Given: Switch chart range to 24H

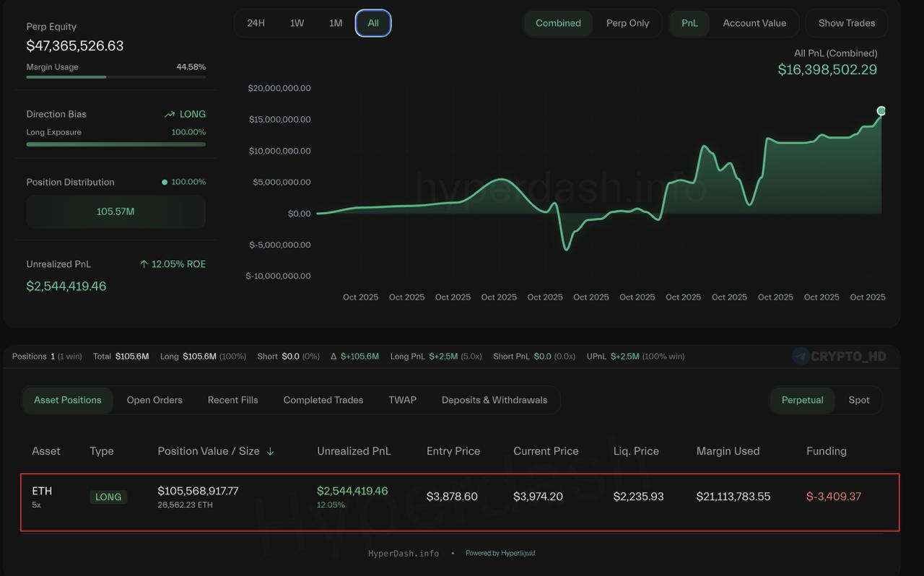Looking at the screenshot, I should point(256,23).
